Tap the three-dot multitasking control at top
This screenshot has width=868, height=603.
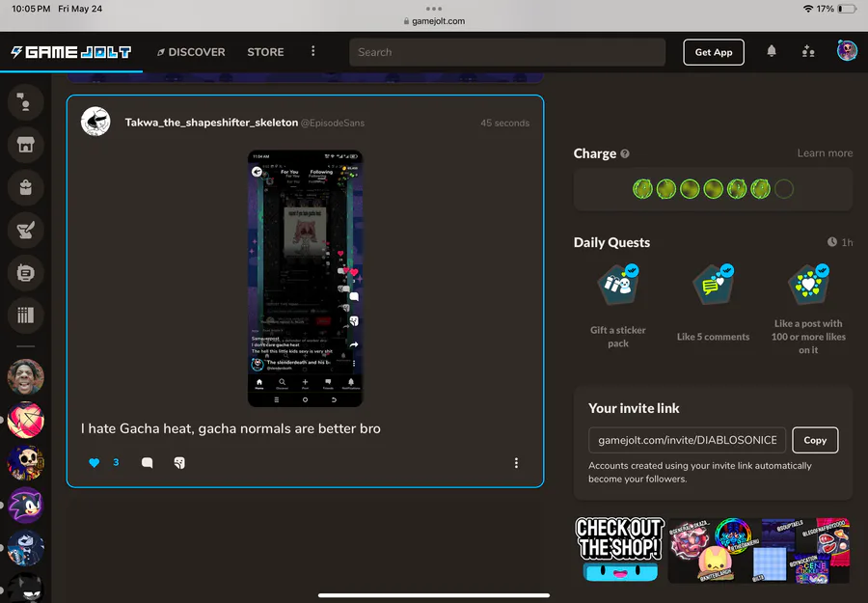click(x=434, y=9)
